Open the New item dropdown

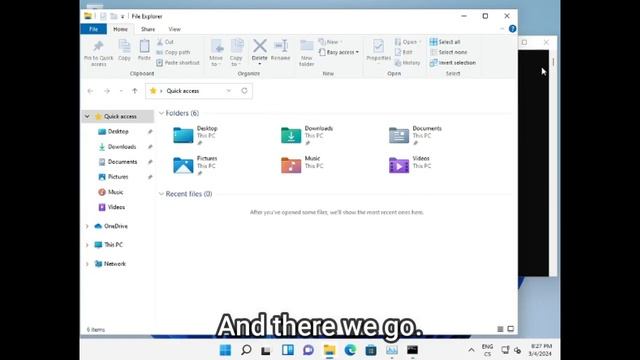point(331,42)
